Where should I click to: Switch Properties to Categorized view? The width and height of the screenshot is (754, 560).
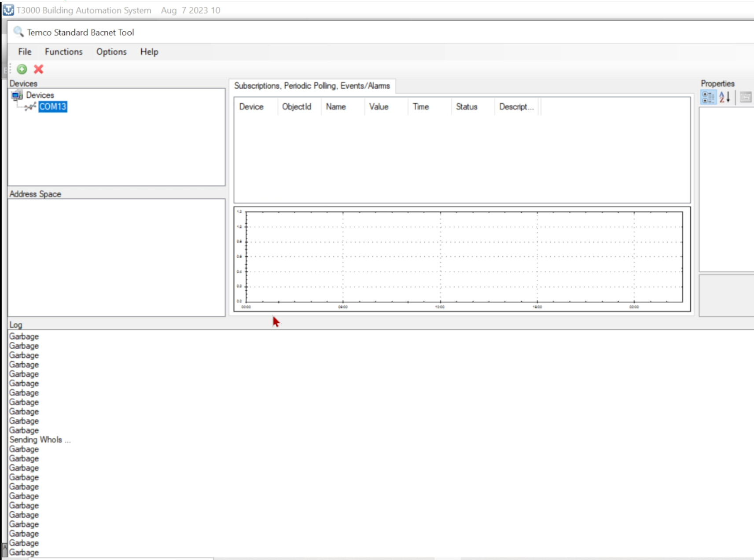(708, 97)
